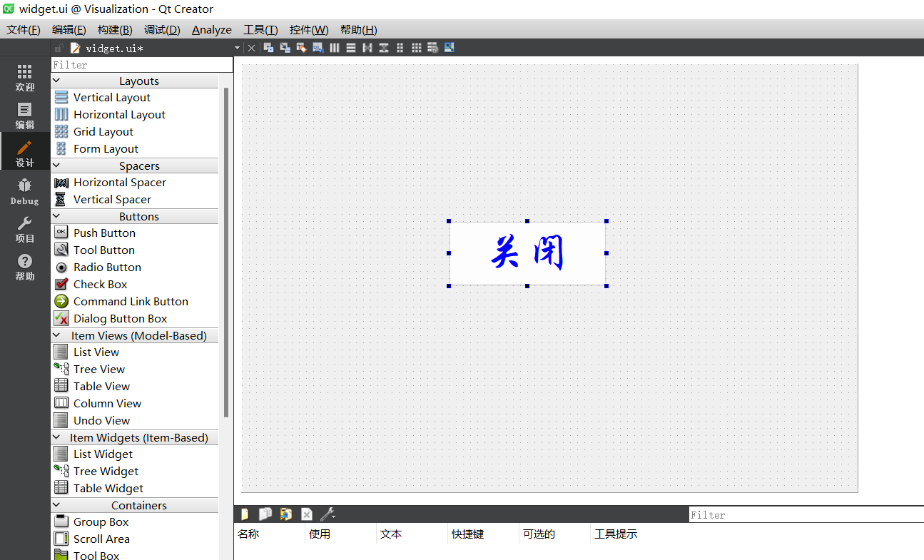Viewport: 924px width, 560px height.
Task: Open the 帮助(H) menu
Action: tap(359, 29)
